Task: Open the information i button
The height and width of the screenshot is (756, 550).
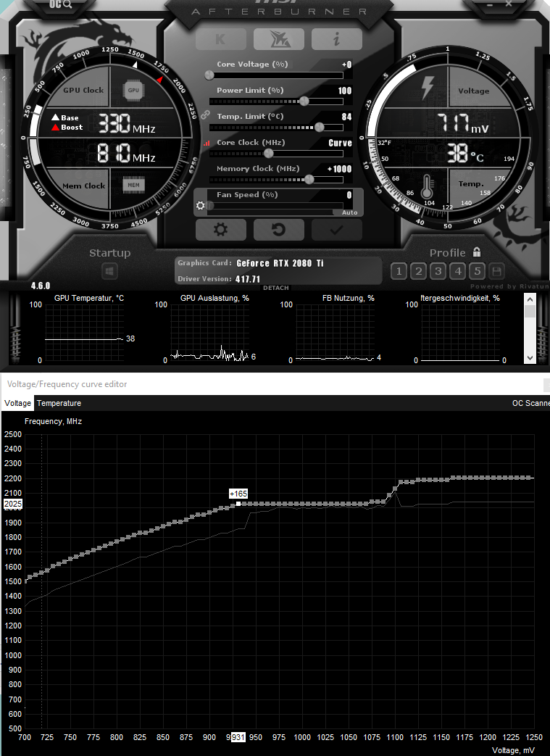Action: tap(336, 39)
